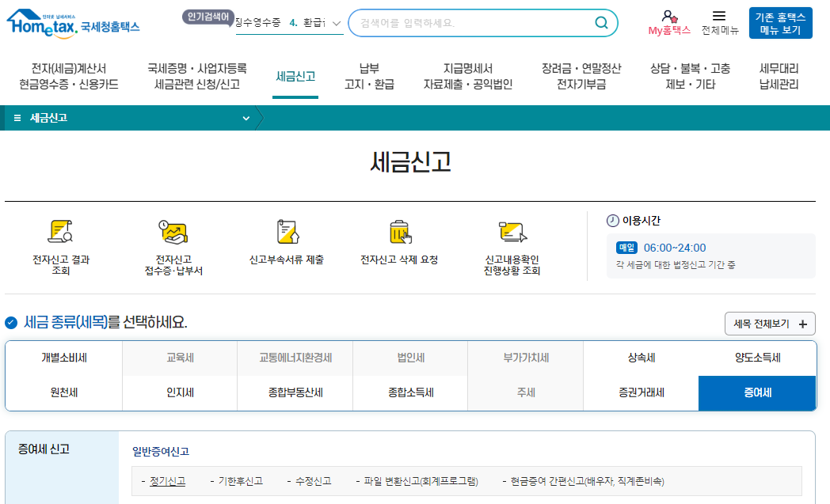Open the 정기신고 link
The image size is (830, 504).
point(166,481)
